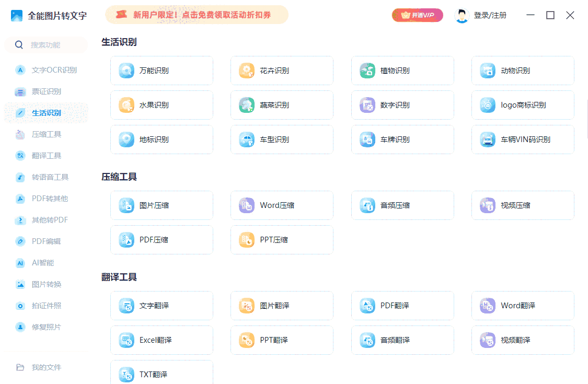Select 车辆VIN码识别 VIN code recognition

tap(522, 139)
